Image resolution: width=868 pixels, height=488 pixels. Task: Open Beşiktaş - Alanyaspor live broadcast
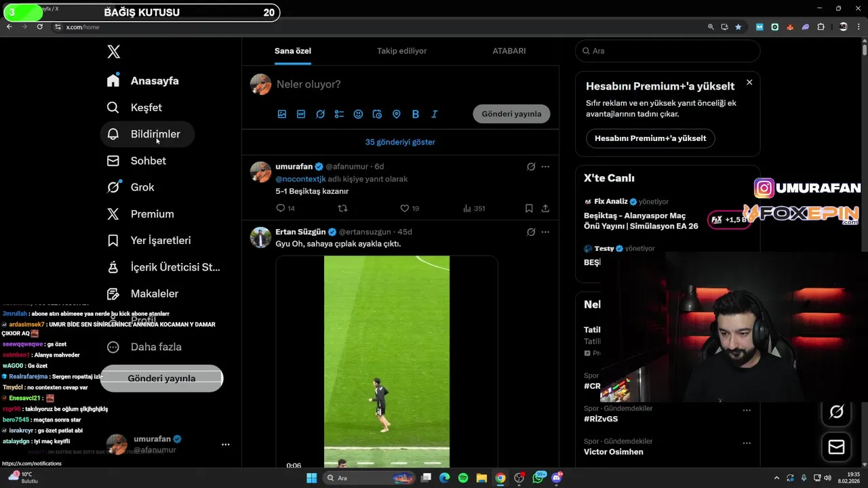641,220
